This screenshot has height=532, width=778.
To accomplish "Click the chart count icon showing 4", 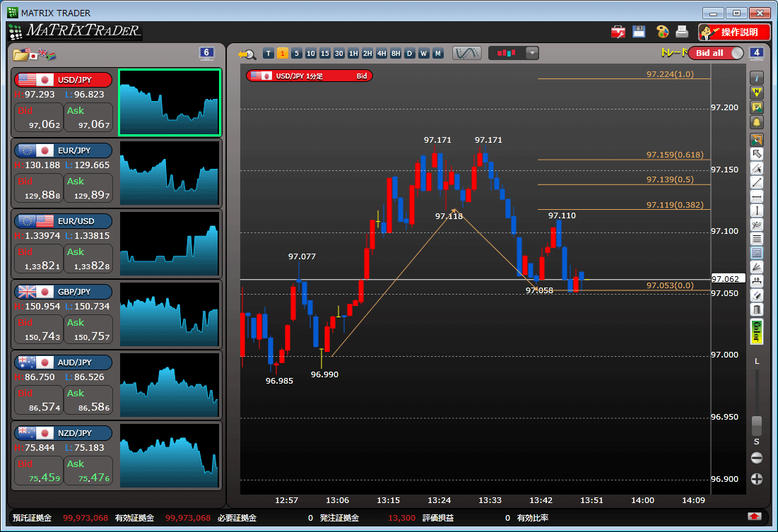I will (756, 53).
